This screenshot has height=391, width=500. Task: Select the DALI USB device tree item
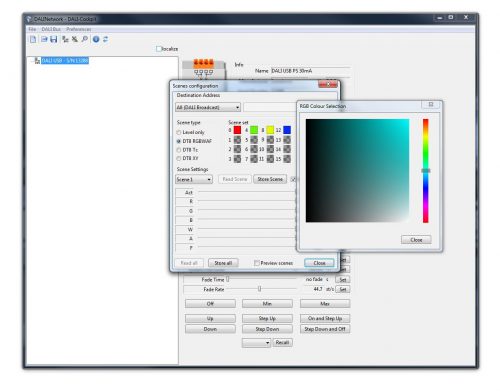click(65, 60)
